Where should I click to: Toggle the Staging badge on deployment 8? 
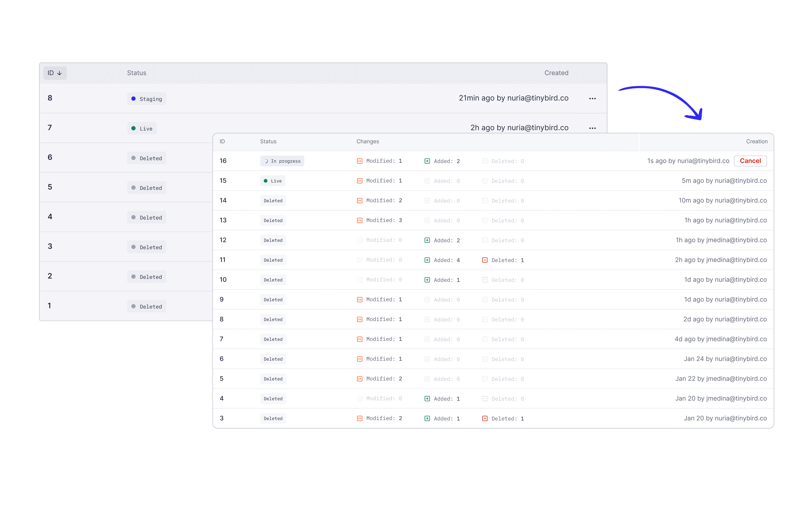(147, 98)
